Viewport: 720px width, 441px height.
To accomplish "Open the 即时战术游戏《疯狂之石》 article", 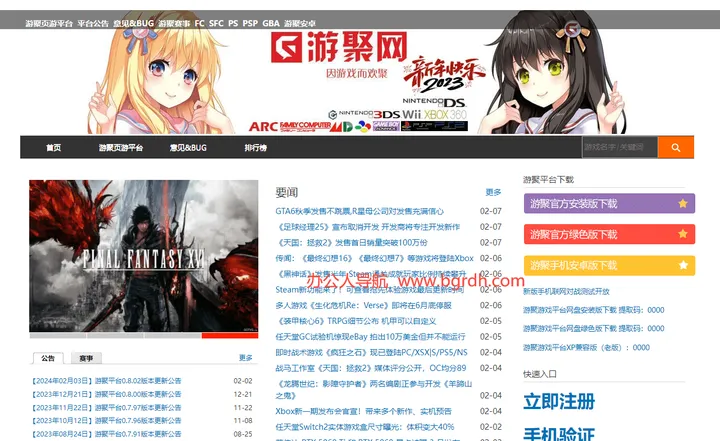I will (x=371, y=352).
